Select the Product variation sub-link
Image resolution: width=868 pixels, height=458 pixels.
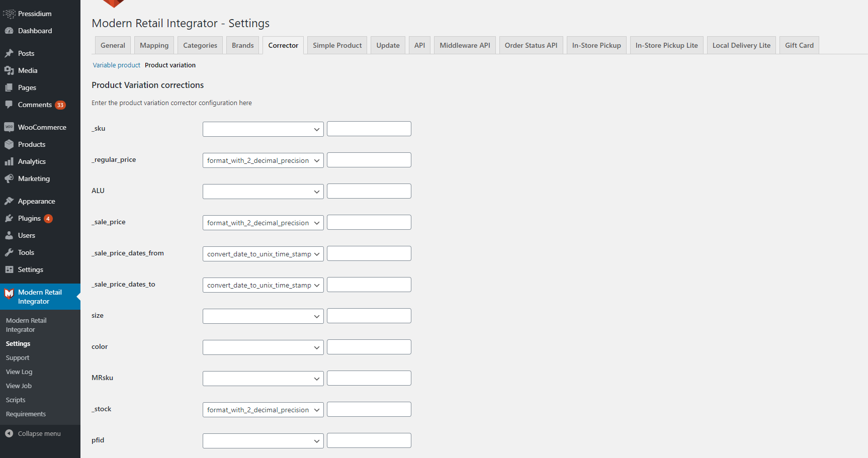(x=170, y=65)
